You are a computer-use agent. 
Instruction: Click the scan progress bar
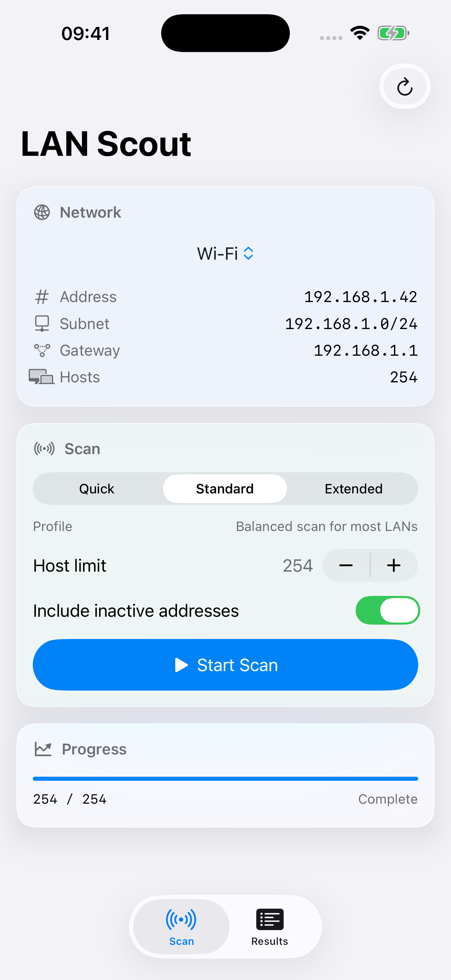[225, 779]
